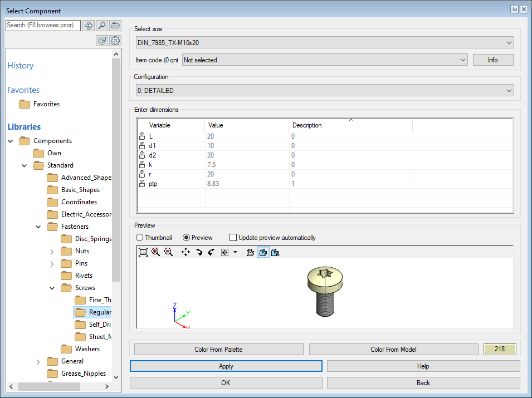Select the pan (four-arrow) tool in preview
This screenshot has width=532, height=398.
click(186, 252)
